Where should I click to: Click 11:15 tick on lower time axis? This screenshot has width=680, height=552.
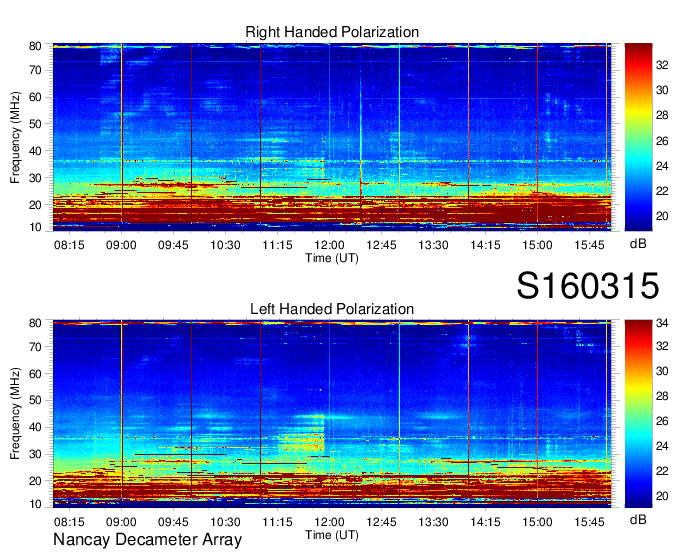click(277, 522)
